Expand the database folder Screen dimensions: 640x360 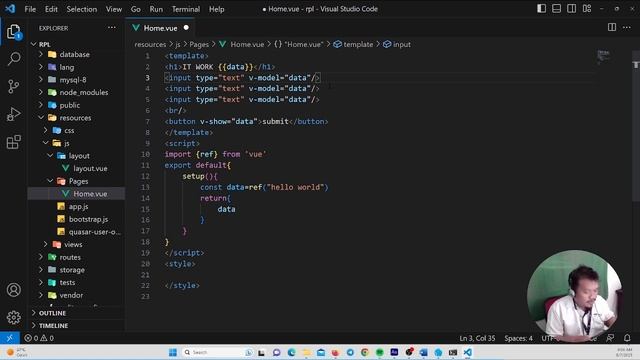click(76, 54)
